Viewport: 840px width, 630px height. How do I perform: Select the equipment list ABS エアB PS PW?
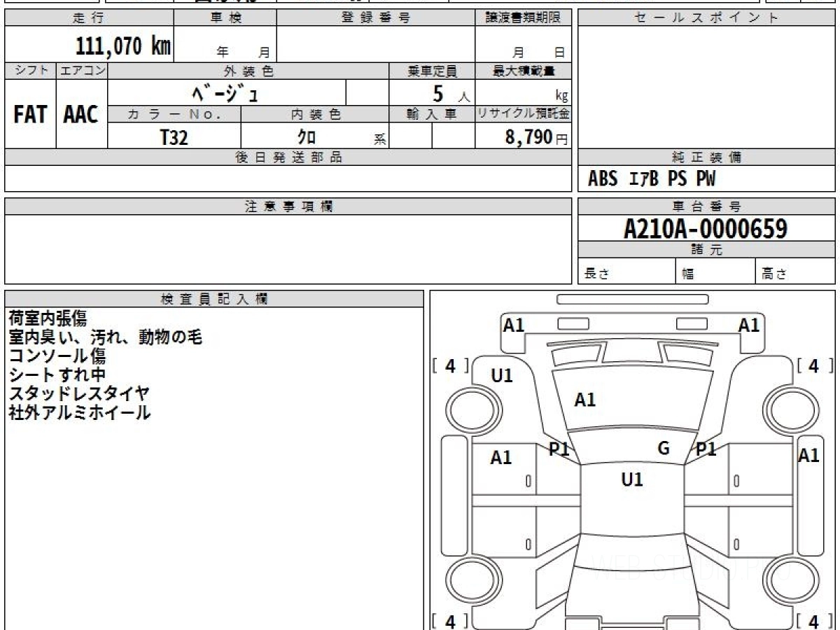click(x=652, y=180)
